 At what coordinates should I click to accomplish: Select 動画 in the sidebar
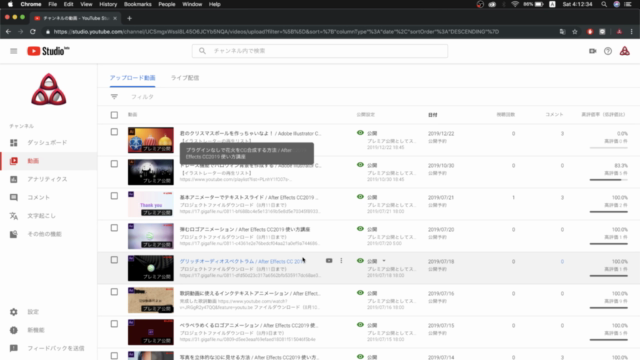[x=33, y=161]
